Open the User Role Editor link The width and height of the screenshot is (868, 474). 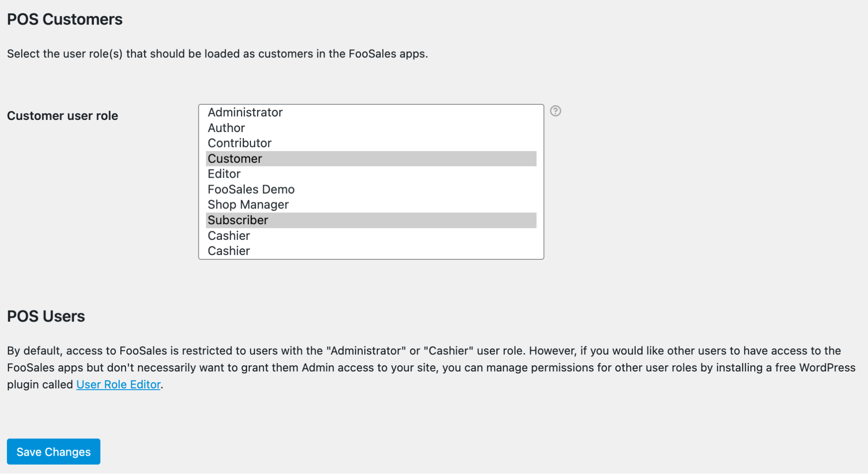(x=118, y=385)
